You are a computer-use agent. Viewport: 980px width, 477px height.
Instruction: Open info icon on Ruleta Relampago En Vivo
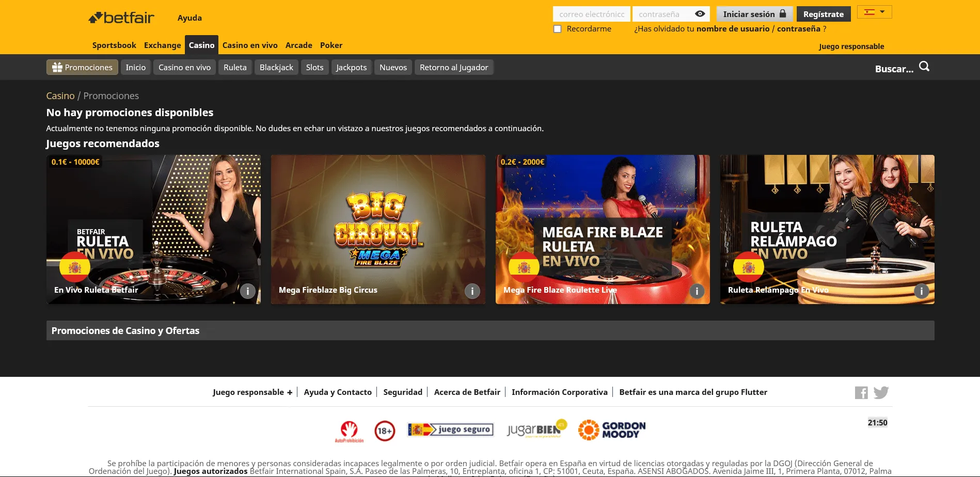coord(922,291)
